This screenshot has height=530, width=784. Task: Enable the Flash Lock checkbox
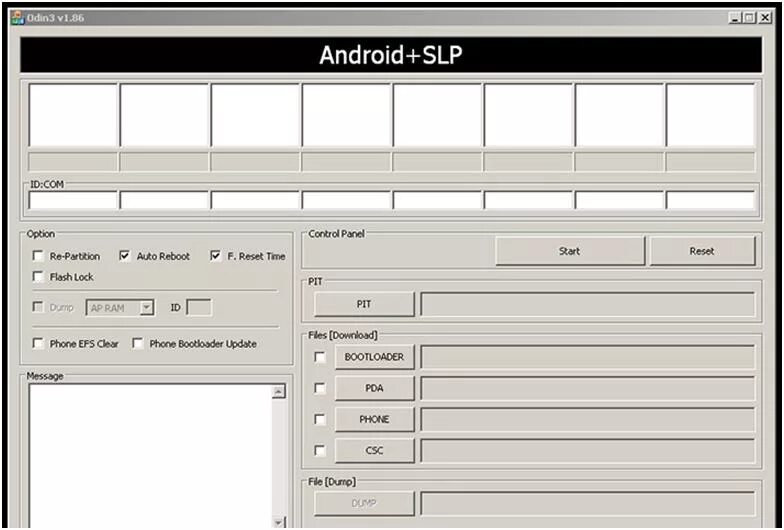[x=38, y=276]
